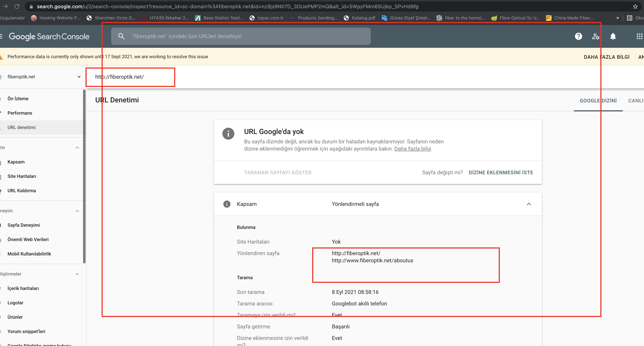Open Hosting Website bookmark
The image size is (644, 346).
coord(56,18)
